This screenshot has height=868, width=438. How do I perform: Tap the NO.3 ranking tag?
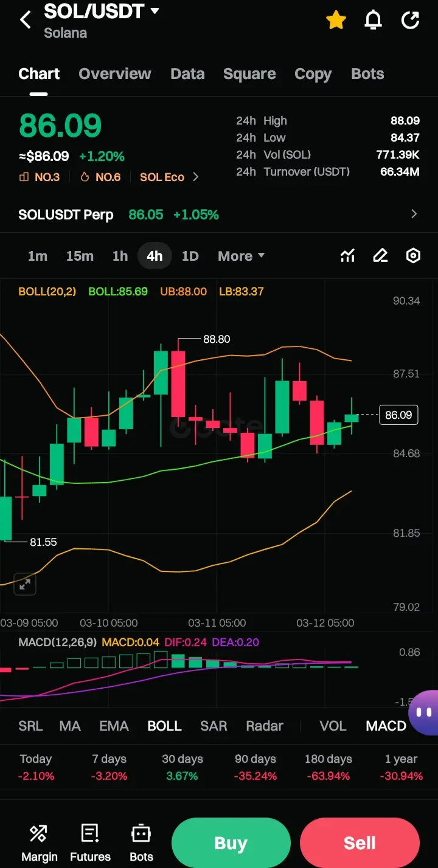coord(40,177)
